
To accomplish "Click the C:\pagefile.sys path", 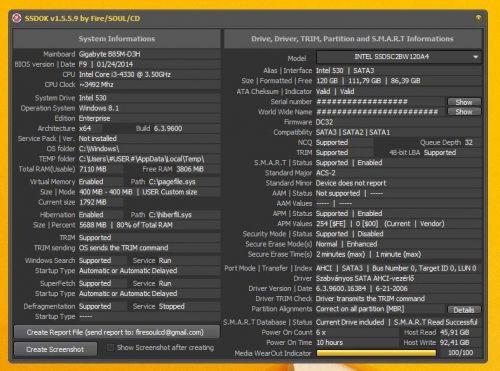I will [x=172, y=182].
